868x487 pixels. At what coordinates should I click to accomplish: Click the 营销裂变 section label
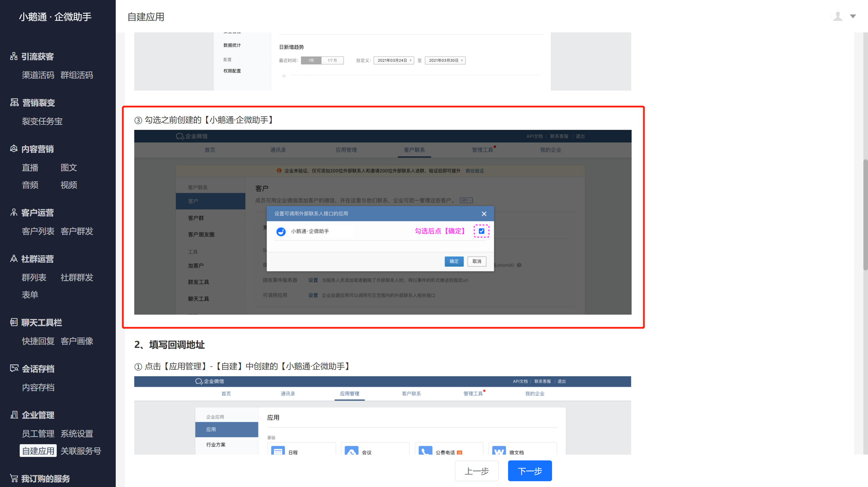pos(38,102)
